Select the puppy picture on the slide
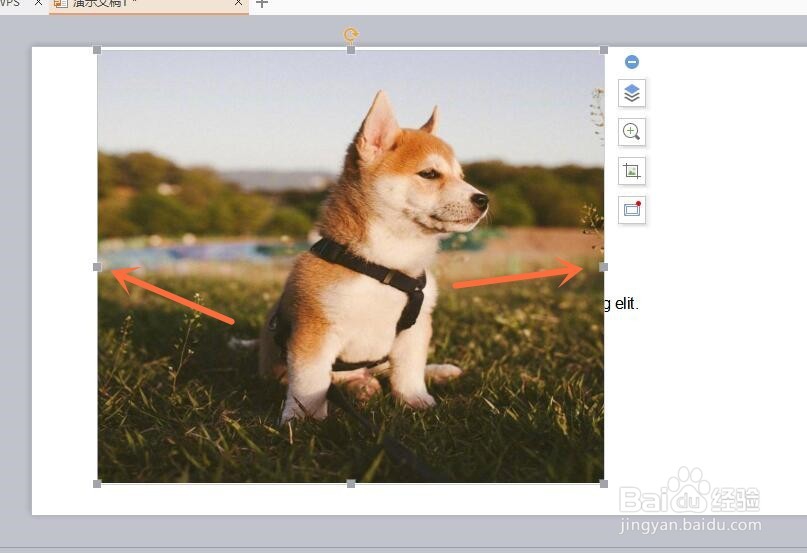This screenshot has height=553, width=807. tap(350, 267)
